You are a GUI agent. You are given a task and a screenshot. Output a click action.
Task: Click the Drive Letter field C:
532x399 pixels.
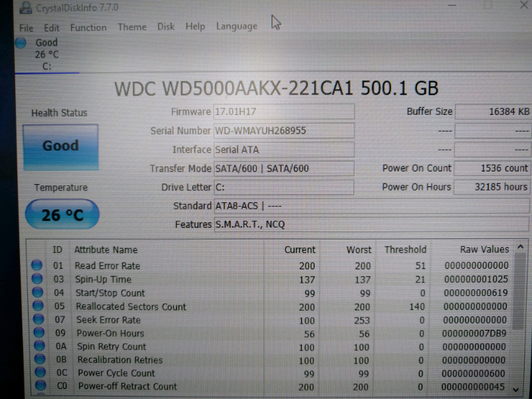click(x=284, y=188)
